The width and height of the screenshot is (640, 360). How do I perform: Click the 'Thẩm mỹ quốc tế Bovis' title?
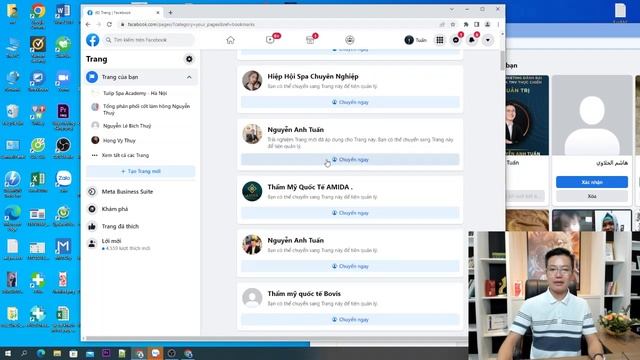tap(304, 293)
